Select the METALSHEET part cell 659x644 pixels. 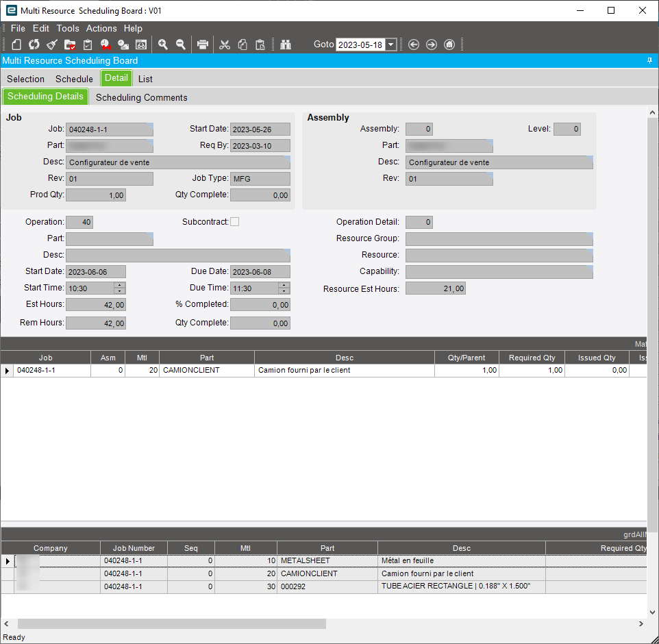(x=327, y=561)
